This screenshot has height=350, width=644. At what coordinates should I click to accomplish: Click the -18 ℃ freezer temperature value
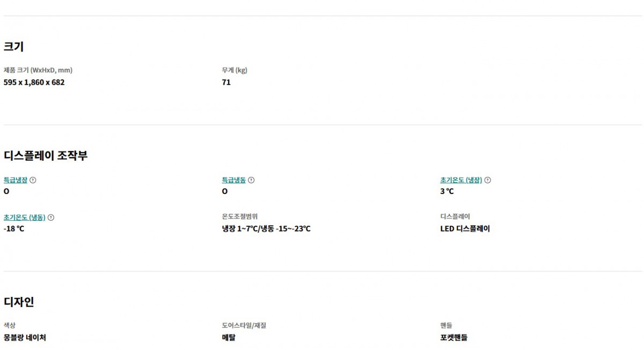point(14,229)
